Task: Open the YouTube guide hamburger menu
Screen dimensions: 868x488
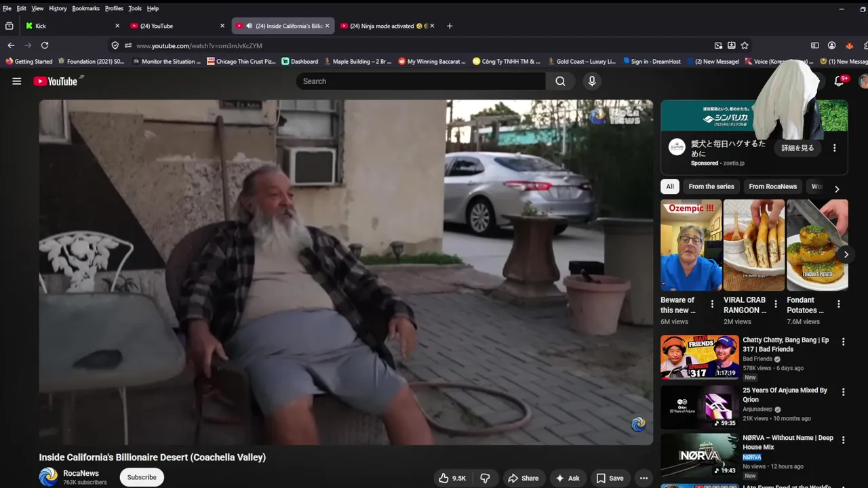Action: (x=17, y=81)
